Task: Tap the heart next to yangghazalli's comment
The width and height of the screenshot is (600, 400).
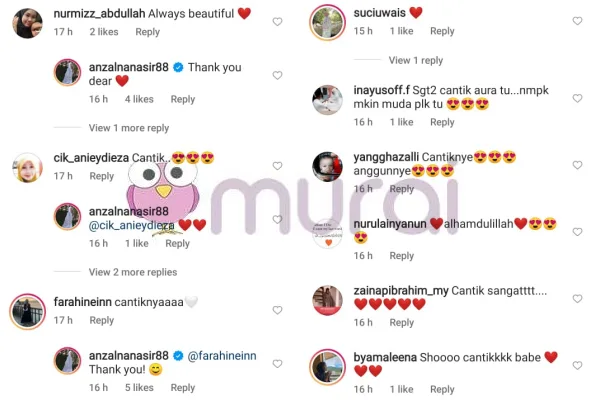Action: [x=577, y=165]
